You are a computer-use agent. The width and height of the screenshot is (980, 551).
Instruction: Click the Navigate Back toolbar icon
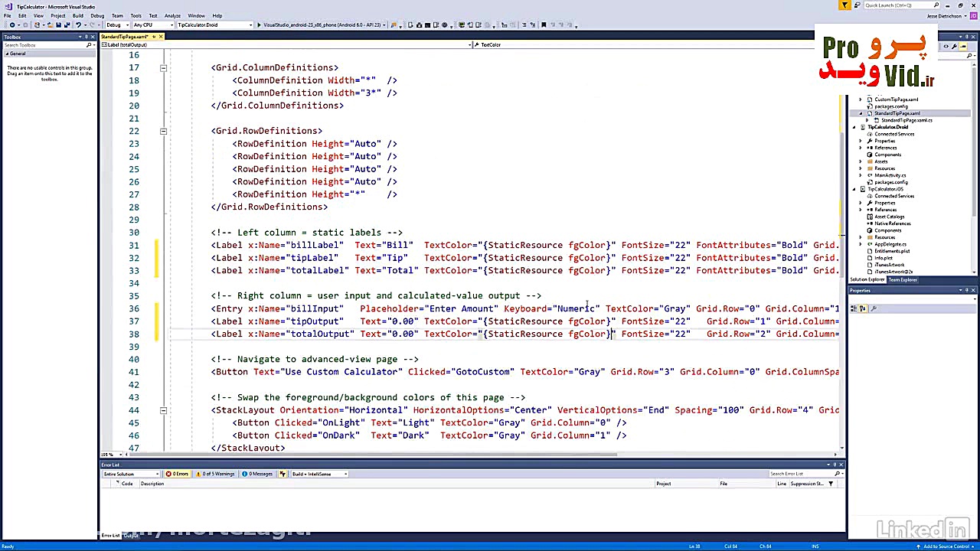[x=11, y=25]
